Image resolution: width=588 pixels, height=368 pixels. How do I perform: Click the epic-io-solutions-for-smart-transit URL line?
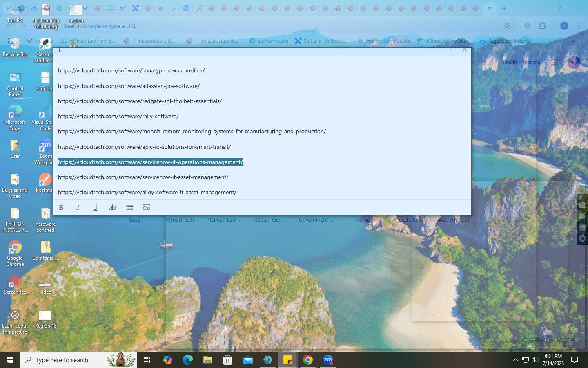pyautogui.click(x=145, y=147)
